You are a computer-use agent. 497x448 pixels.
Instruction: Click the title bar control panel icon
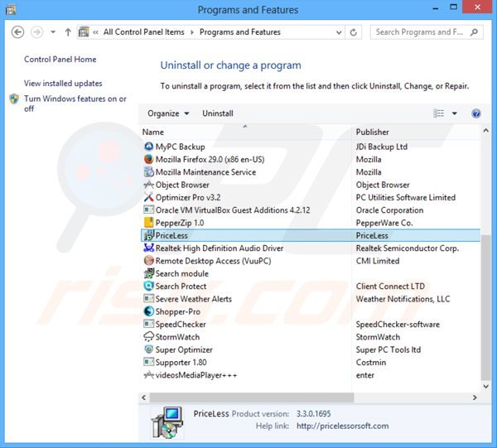click(x=11, y=10)
